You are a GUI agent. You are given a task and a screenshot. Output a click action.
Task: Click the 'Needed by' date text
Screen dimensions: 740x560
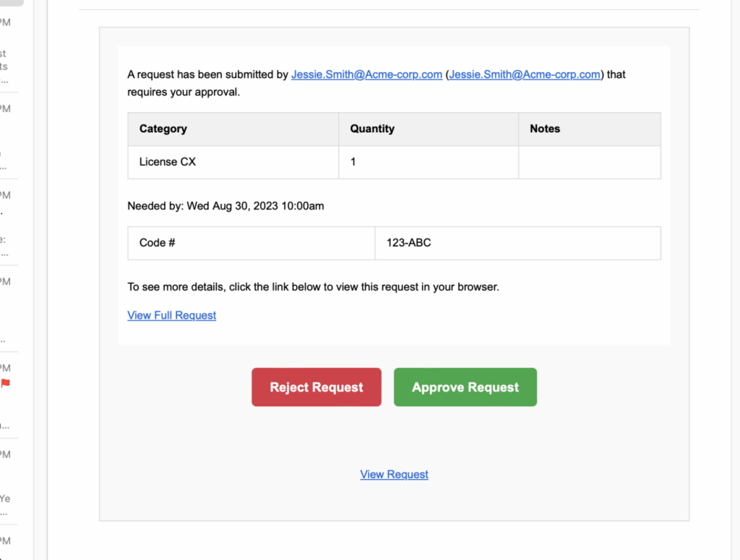(225, 206)
